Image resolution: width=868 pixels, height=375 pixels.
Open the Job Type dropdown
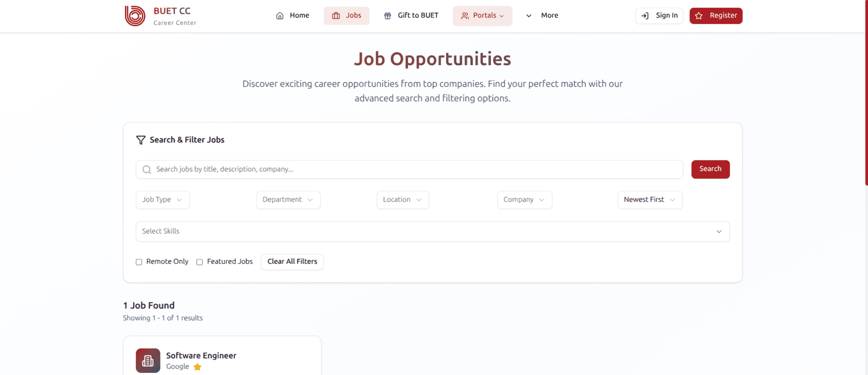[162, 199]
